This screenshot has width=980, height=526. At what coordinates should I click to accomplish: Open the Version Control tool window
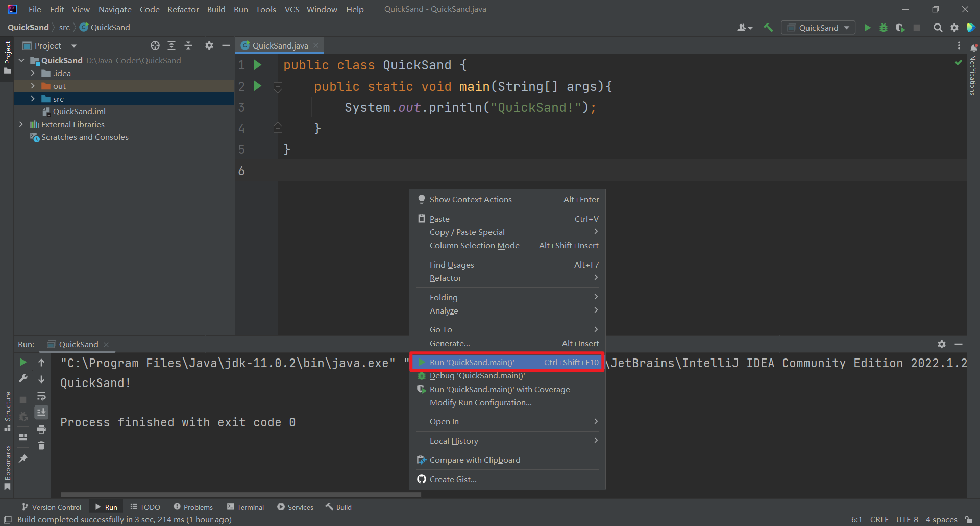52,507
